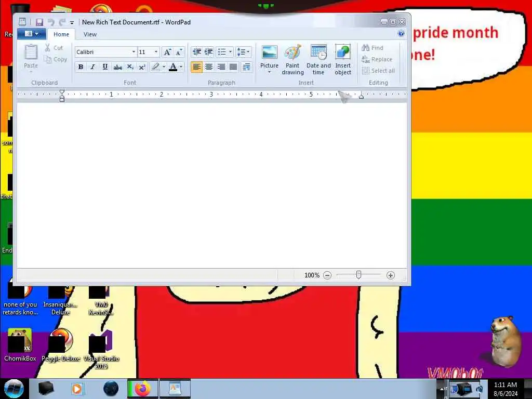Click Copy in the Clipboard group
Image resolution: width=532 pixels, height=399 pixels.
tap(56, 59)
